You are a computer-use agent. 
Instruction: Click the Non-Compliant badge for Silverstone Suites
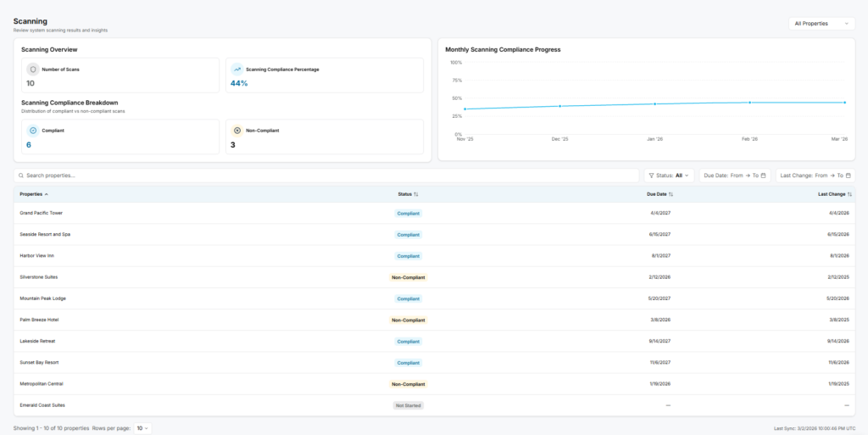click(x=409, y=277)
